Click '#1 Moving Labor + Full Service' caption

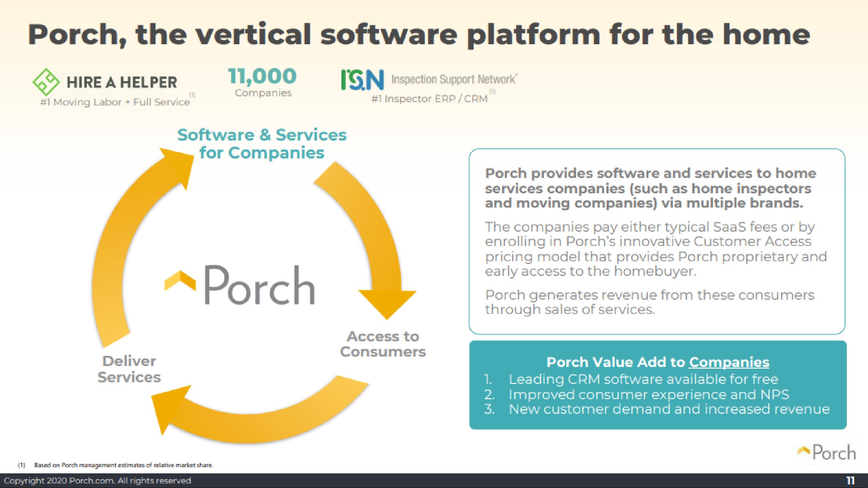115,102
